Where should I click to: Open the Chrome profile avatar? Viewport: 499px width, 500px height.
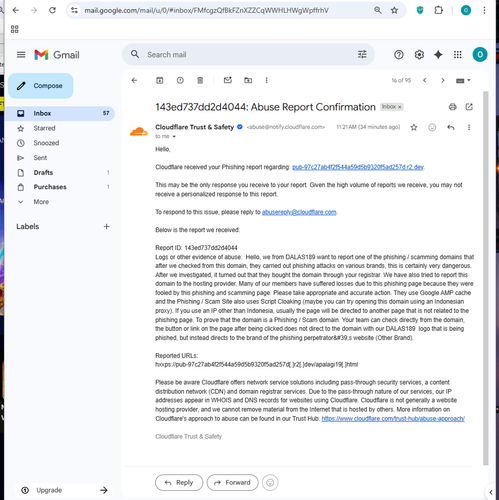coord(466,10)
